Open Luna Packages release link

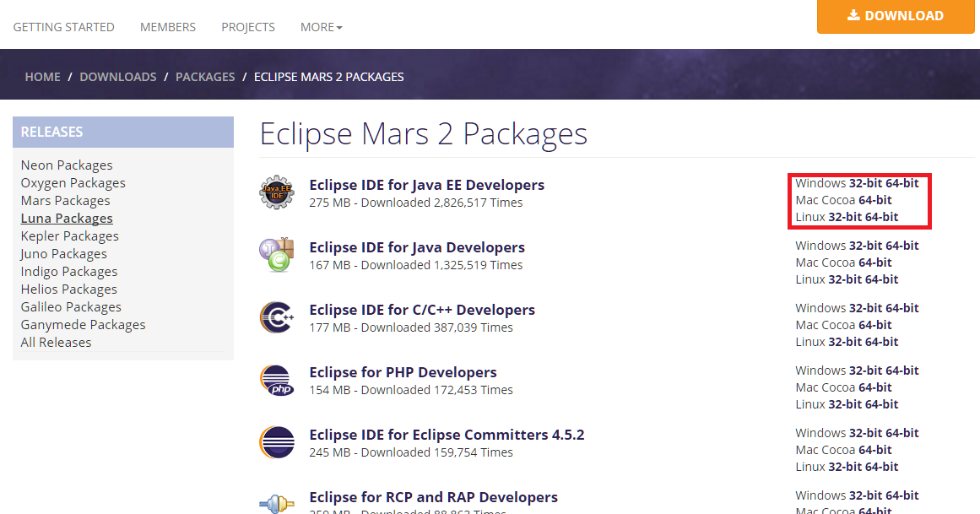point(67,219)
